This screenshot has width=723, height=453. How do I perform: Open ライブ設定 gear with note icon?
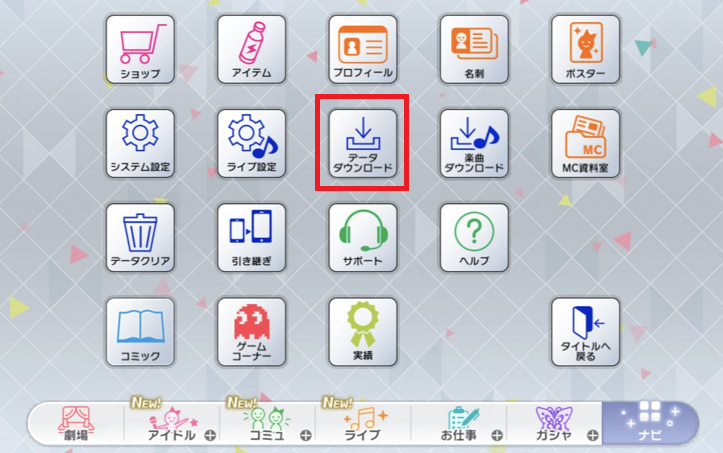[252, 143]
